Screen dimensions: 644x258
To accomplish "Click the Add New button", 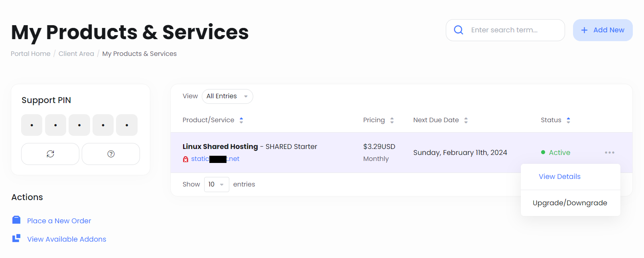I will click(603, 30).
